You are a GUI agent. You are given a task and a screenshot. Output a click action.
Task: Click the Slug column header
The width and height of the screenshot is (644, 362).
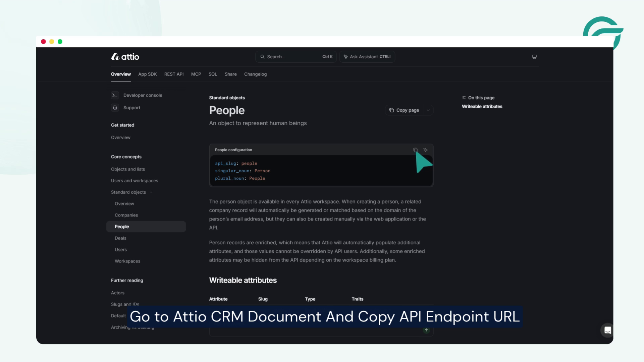(263, 299)
